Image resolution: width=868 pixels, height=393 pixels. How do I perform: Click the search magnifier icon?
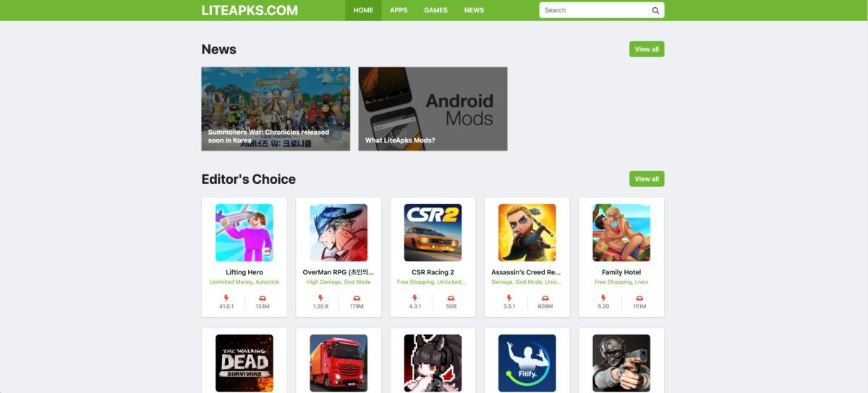[655, 10]
